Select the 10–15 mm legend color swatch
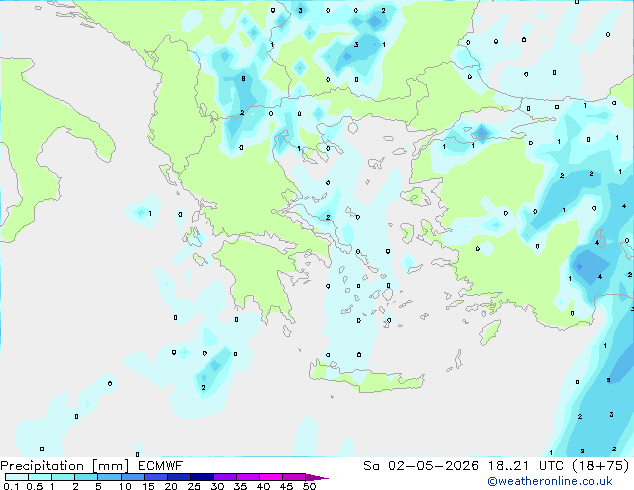Viewport: 634px width, 490px height. 132,477
